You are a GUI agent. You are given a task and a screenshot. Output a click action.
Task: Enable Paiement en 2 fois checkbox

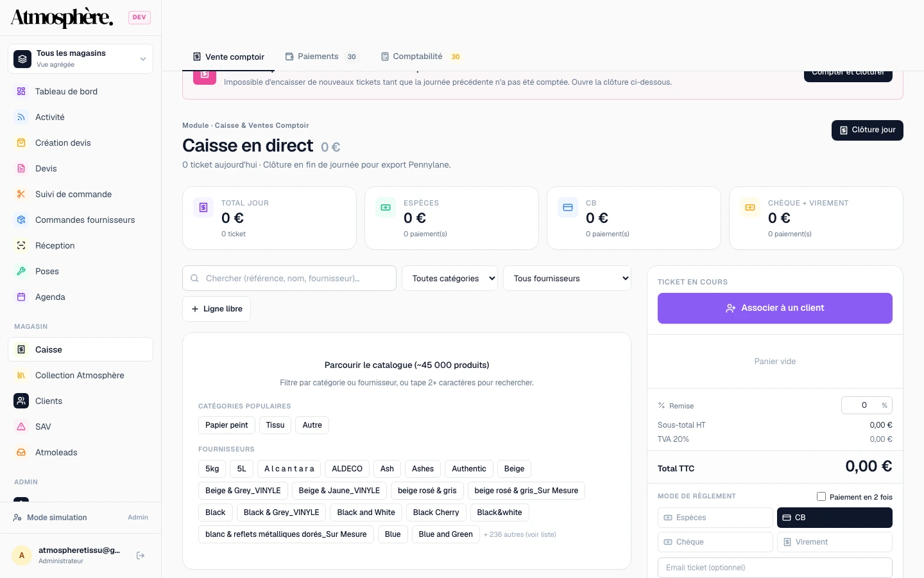pos(821,496)
